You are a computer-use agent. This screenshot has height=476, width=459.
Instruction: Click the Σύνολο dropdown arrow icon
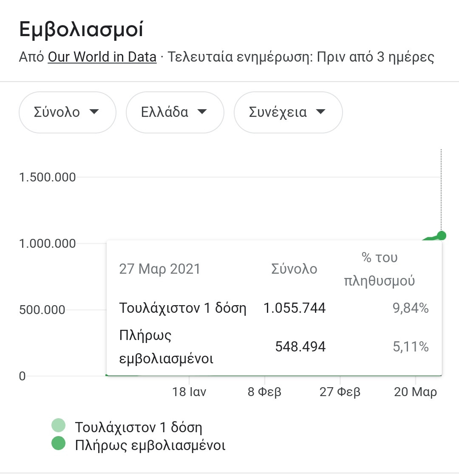(x=94, y=112)
